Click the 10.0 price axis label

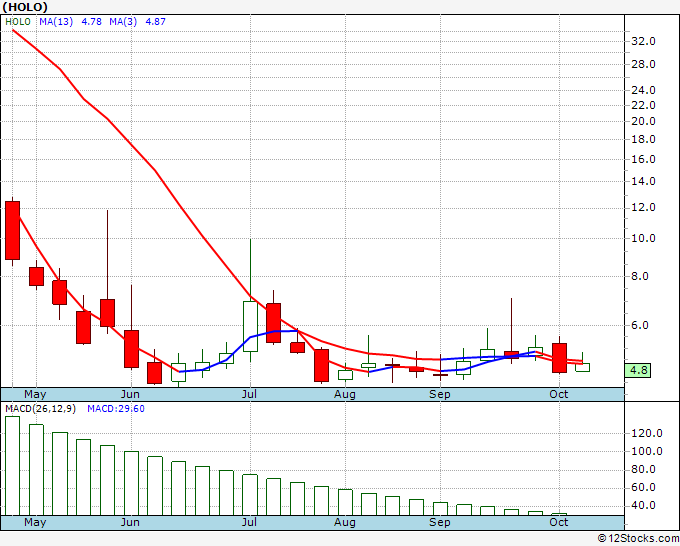643,238
